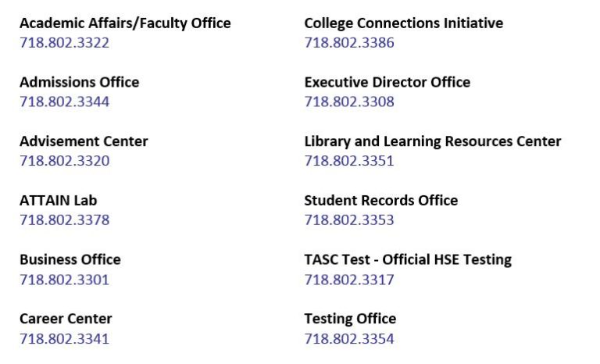This screenshot has width=600, height=364.
Task: Select the Testing Office heading text
Action: [350, 319]
